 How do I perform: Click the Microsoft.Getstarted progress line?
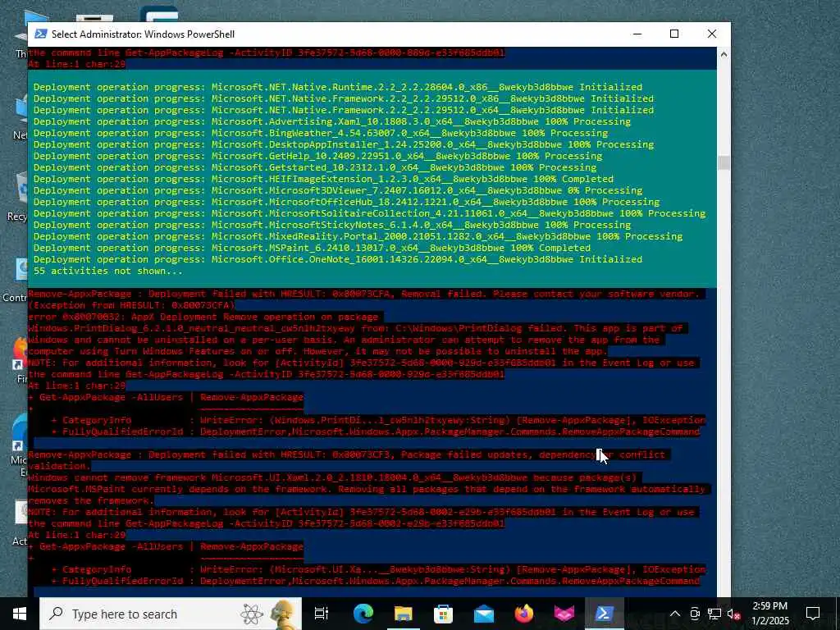pyautogui.click(x=315, y=167)
